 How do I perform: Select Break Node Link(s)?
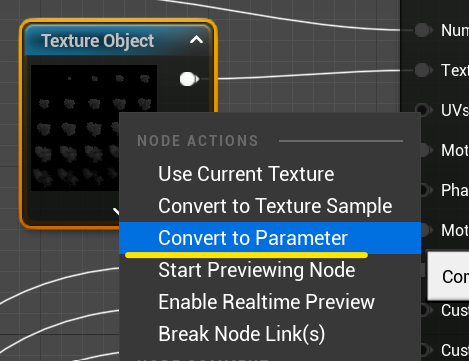pyautogui.click(x=241, y=334)
